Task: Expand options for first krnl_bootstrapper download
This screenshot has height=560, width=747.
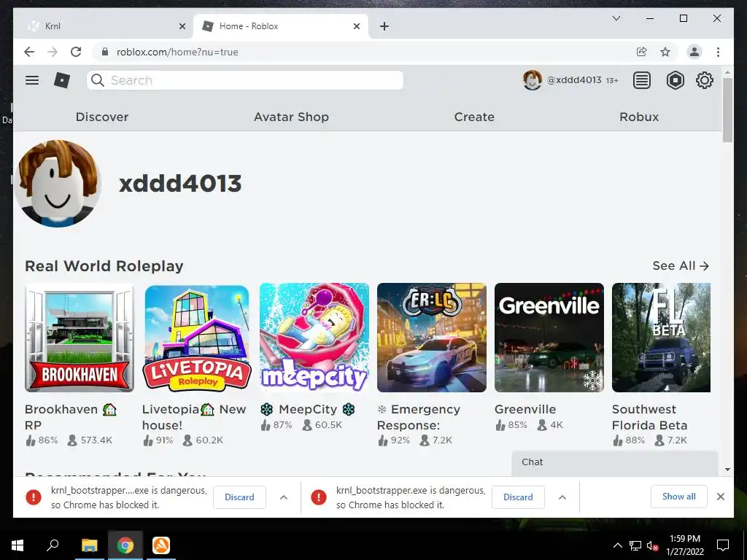Action: [x=284, y=497]
